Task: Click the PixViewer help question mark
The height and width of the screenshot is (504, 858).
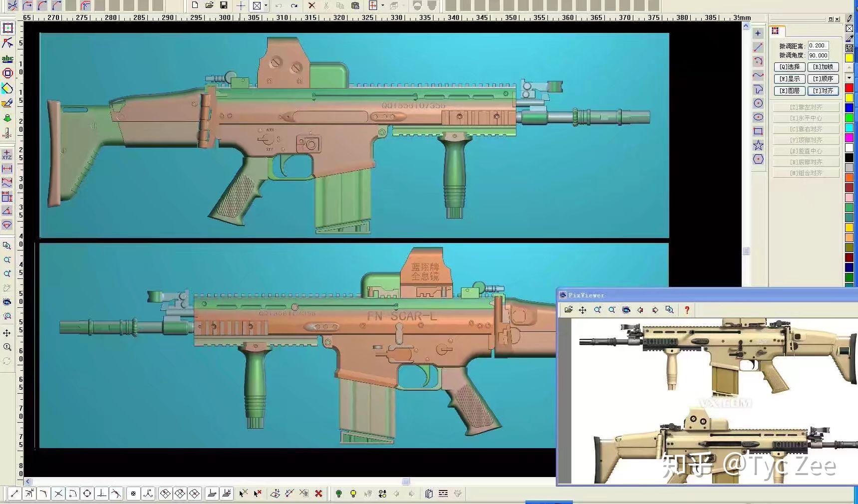Action: [687, 310]
